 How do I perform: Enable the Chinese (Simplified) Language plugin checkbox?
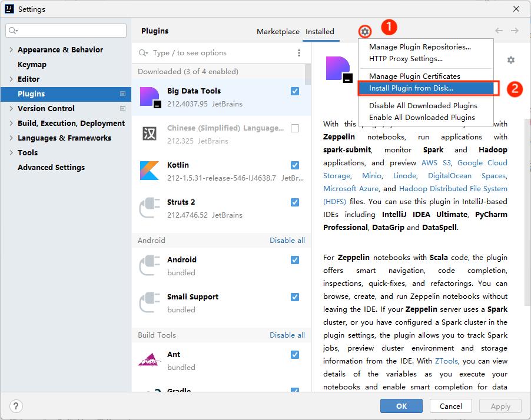point(295,128)
